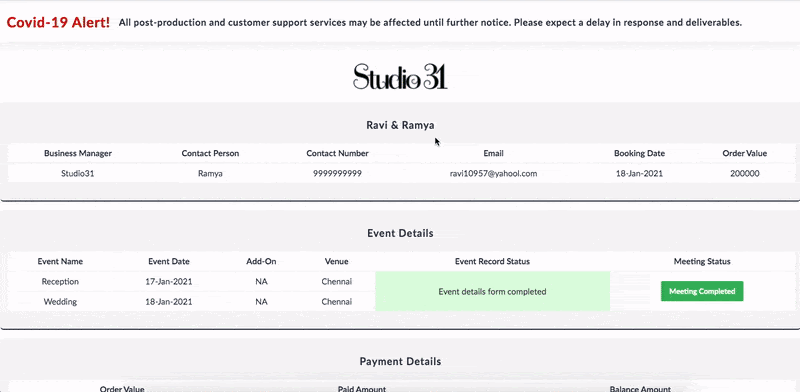Select Chennai venue in Wedding row
The width and height of the screenshot is (800, 392).
coord(337,302)
